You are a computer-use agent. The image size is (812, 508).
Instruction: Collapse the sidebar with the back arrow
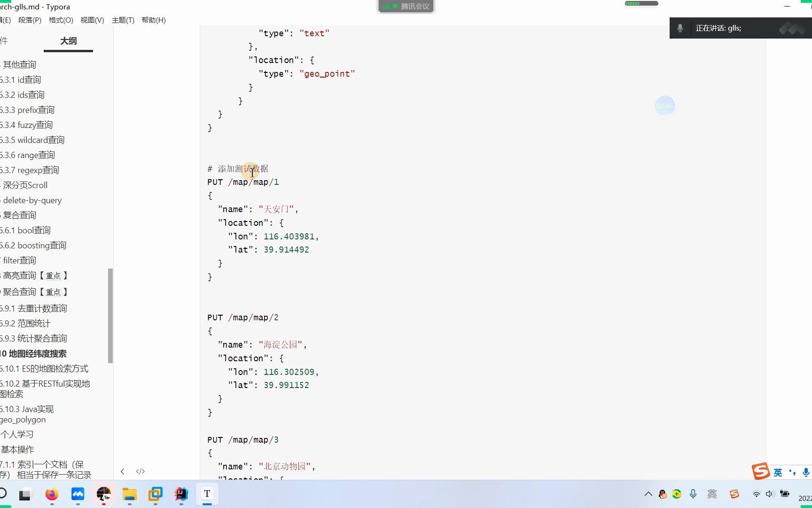tap(122, 471)
